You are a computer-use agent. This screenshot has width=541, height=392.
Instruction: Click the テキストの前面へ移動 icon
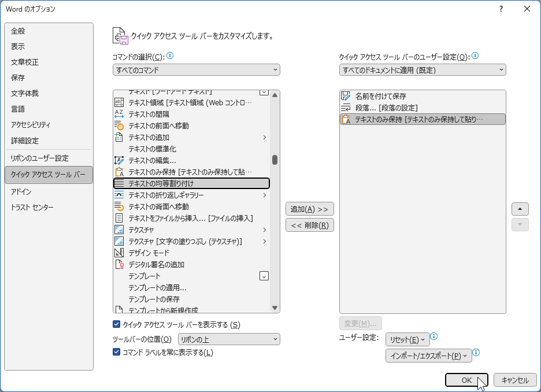coord(119,125)
